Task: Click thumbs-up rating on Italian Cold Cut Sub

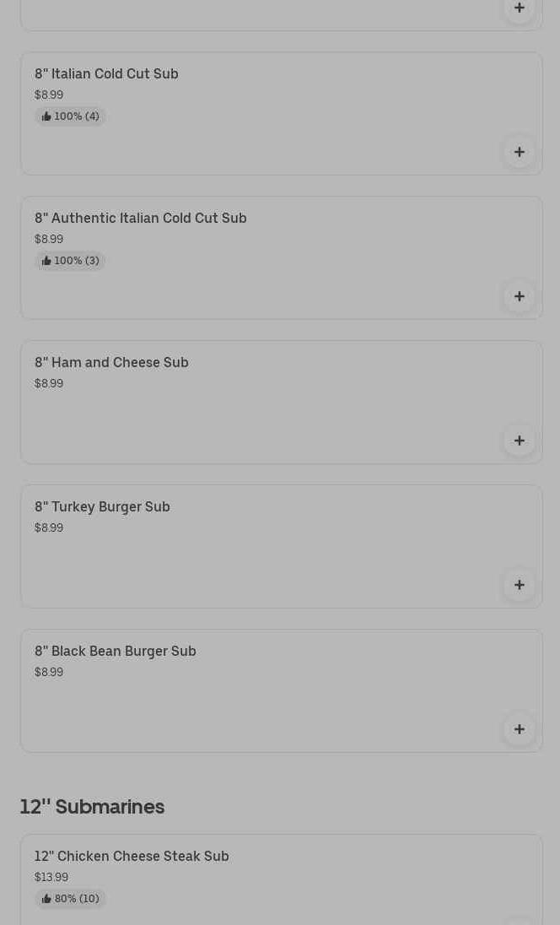Action: point(71,116)
